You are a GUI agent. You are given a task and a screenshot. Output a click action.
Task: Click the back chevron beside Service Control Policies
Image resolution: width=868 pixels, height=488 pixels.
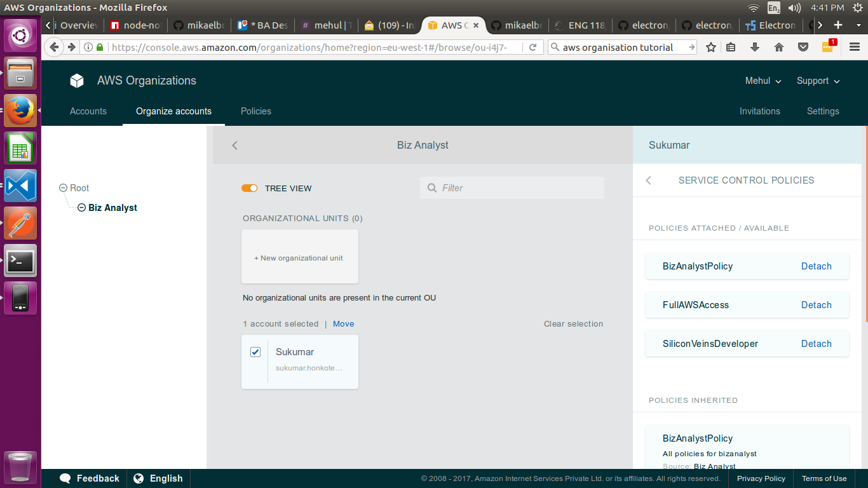tap(648, 180)
